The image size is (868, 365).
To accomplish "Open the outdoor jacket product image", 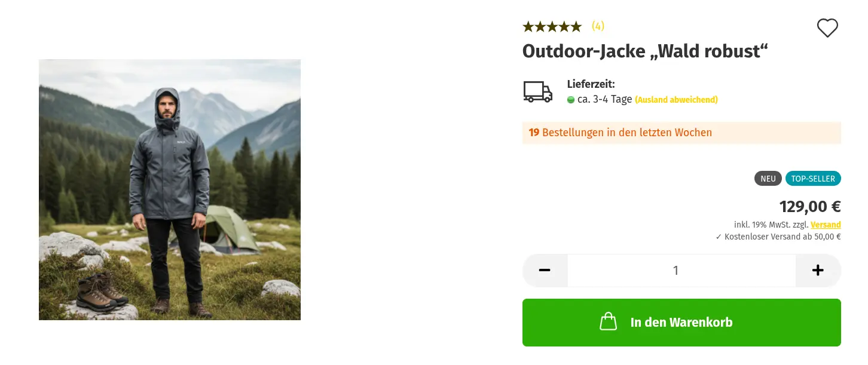I will [x=170, y=189].
